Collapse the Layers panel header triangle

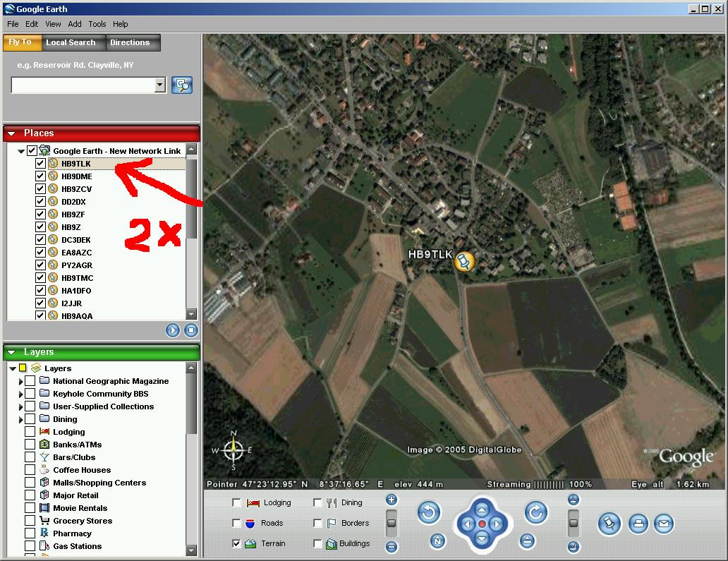(x=12, y=352)
